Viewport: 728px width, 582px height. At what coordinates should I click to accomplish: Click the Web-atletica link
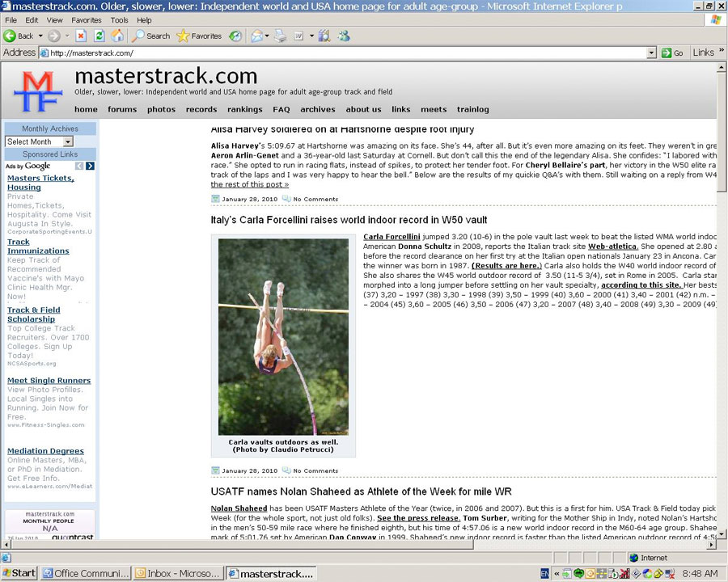click(x=613, y=247)
